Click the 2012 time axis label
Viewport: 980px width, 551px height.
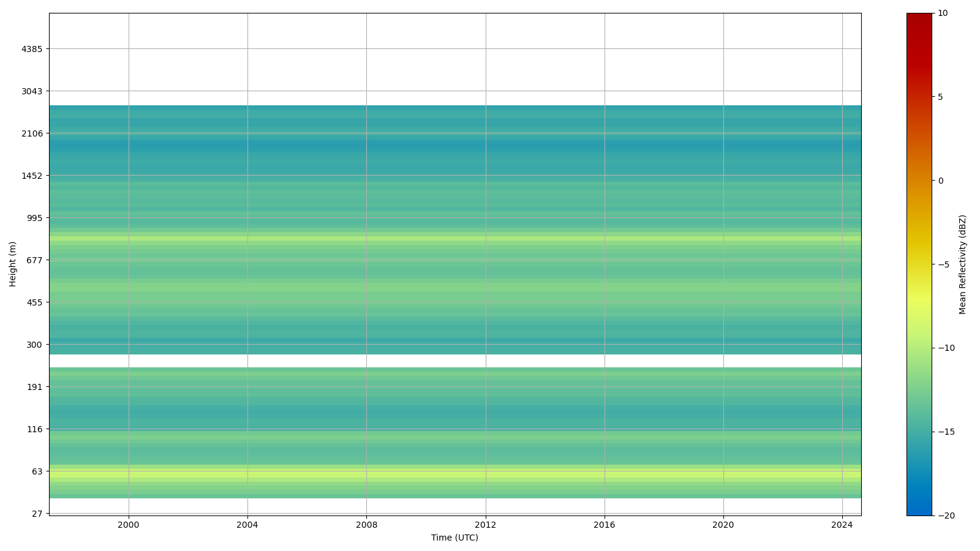pos(486,525)
